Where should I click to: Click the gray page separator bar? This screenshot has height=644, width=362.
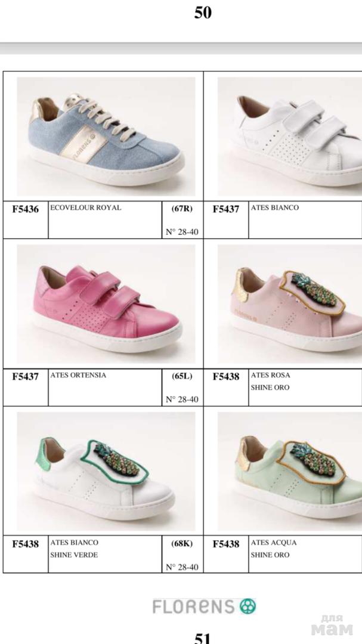click(181, 48)
